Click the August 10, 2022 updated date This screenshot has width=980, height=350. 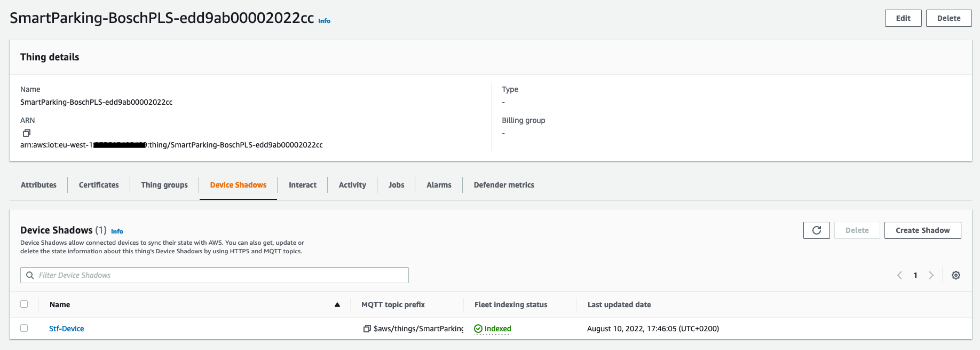(653, 329)
